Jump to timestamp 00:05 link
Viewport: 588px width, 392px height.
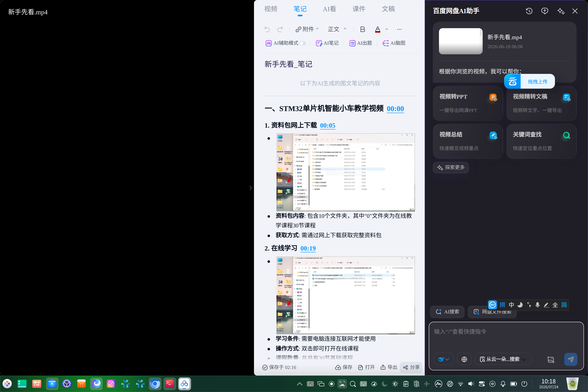click(327, 126)
